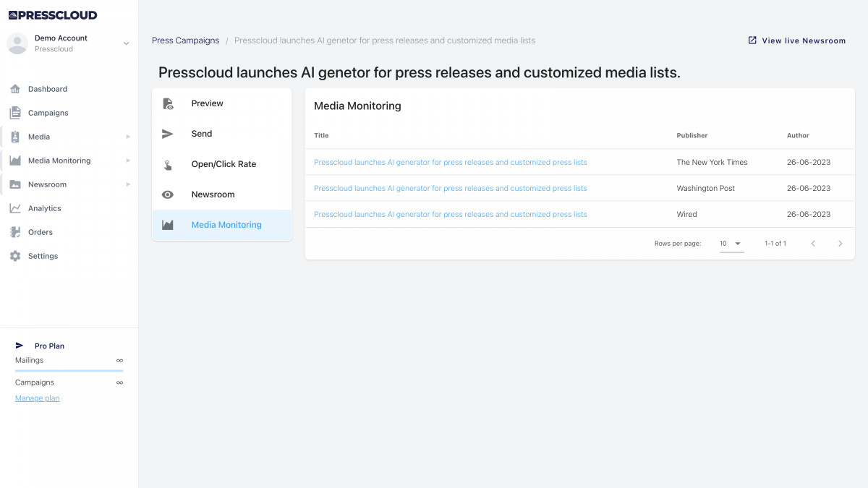This screenshot has width=868, height=488.
Task: Switch to the Open/Click Rate tab
Action: coord(224,164)
